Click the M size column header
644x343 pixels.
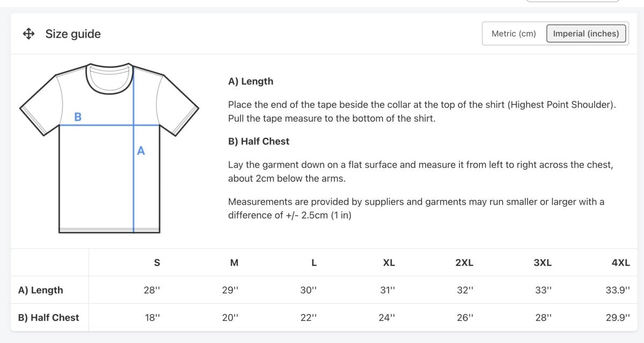234,263
